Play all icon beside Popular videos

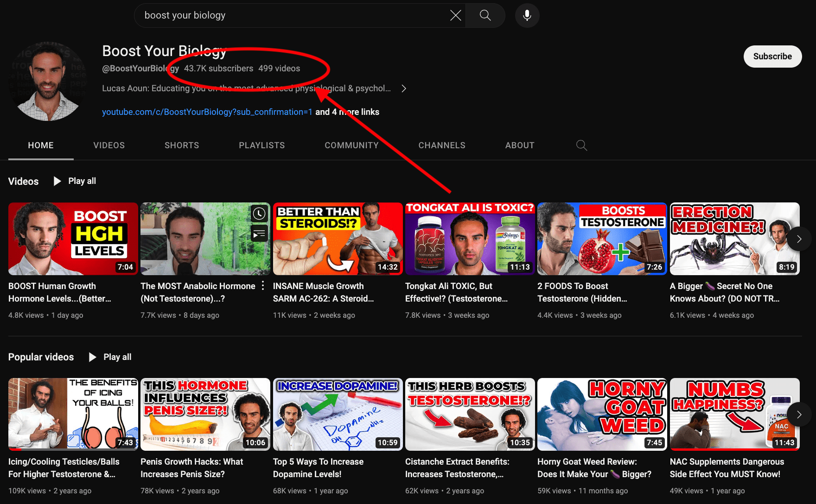(x=92, y=357)
